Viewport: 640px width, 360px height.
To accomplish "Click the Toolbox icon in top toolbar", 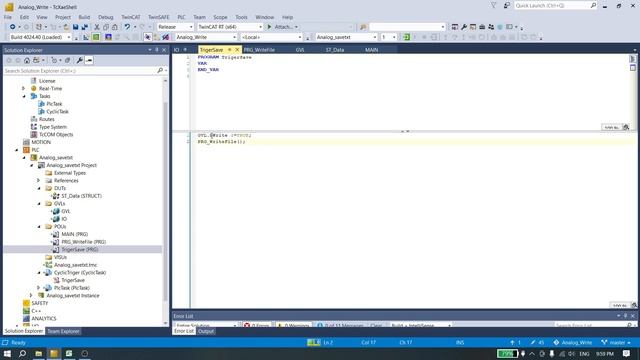I will pyautogui.click(x=482, y=27).
